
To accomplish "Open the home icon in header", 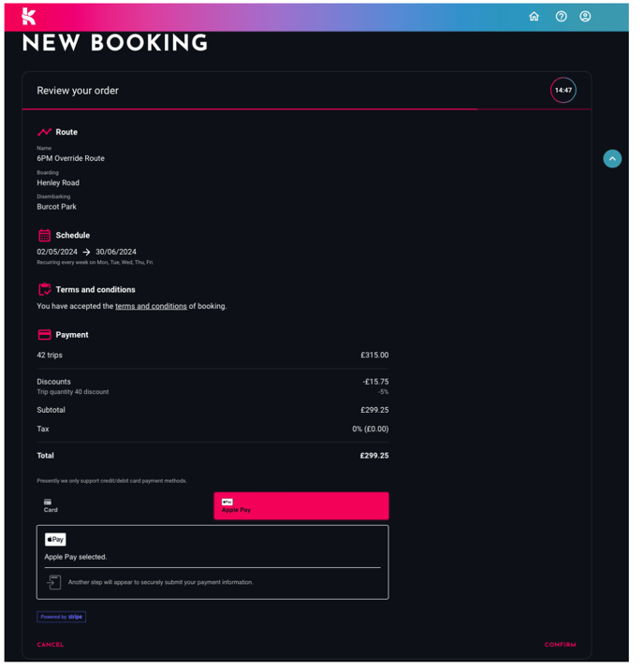I will pos(534,16).
